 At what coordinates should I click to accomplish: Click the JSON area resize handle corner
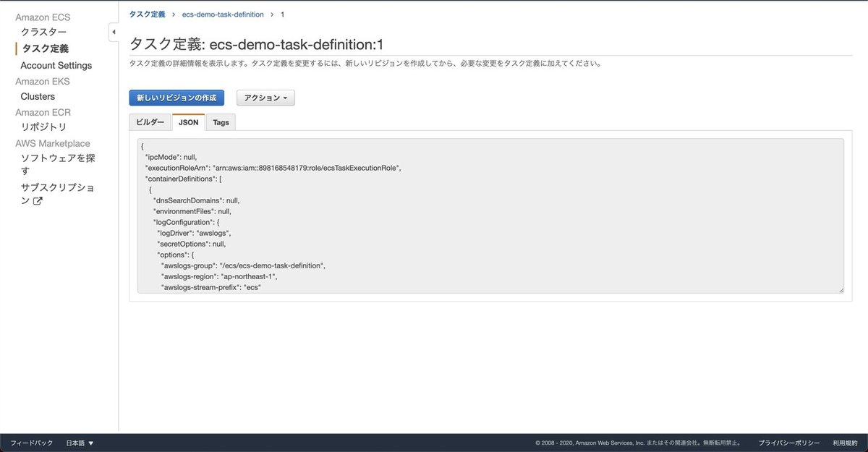pos(841,290)
